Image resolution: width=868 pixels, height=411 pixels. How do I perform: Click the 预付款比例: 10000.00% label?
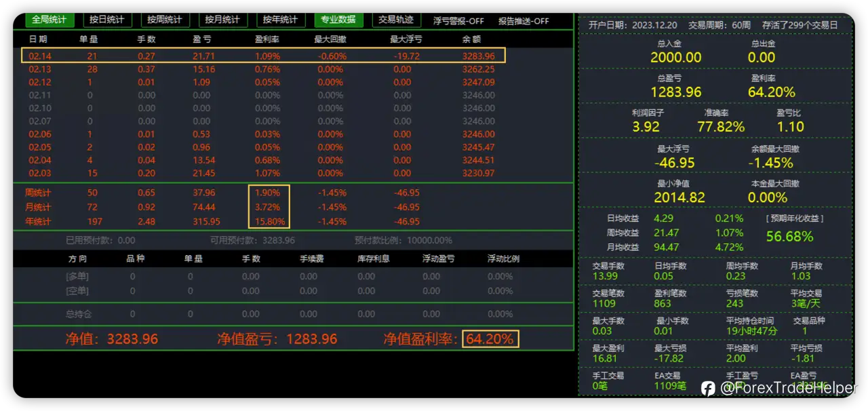(x=403, y=240)
